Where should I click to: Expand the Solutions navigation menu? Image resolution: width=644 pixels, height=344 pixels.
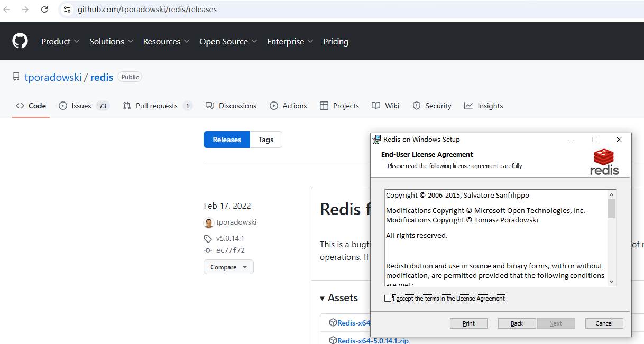pyautogui.click(x=111, y=41)
